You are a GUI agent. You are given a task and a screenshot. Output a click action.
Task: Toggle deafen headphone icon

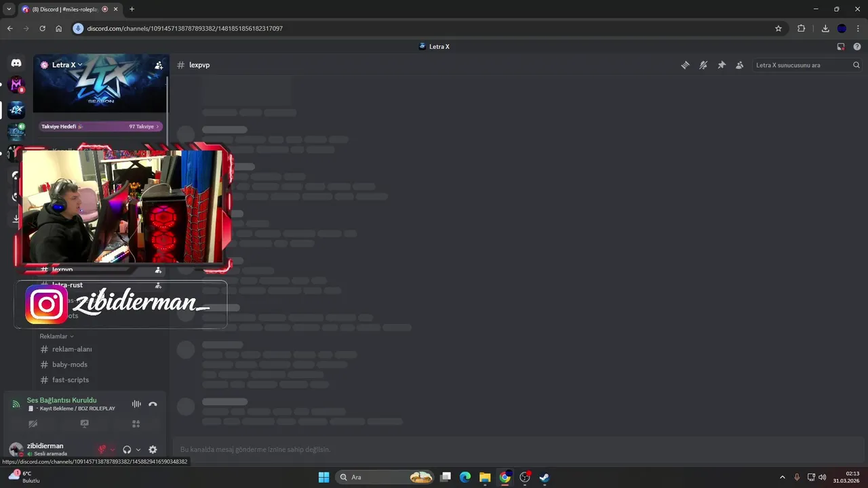coord(127,449)
